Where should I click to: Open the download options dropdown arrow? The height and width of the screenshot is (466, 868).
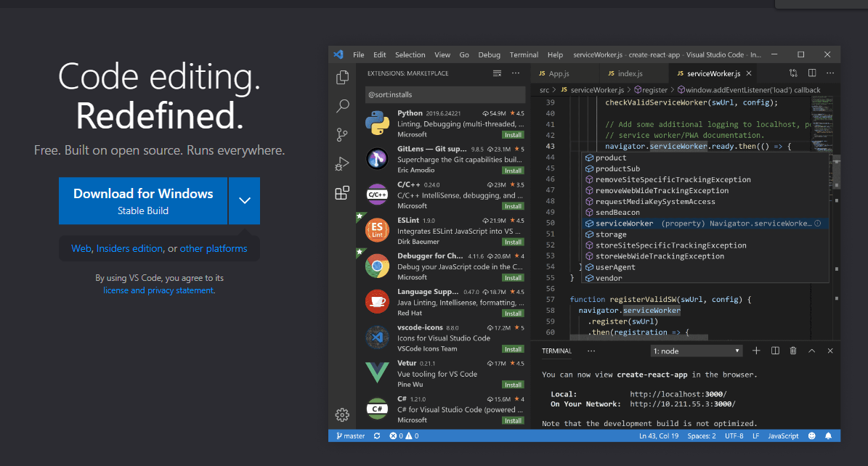click(x=245, y=201)
